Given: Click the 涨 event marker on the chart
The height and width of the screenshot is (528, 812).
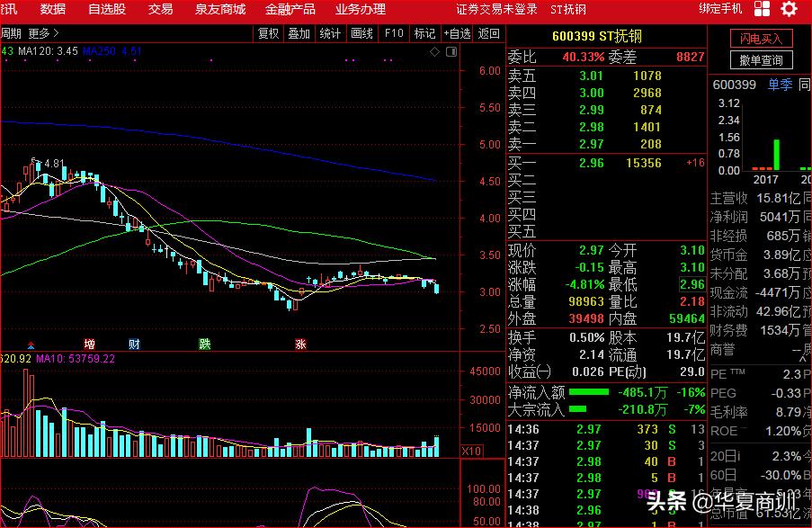Looking at the screenshot, I should (300, 345).
